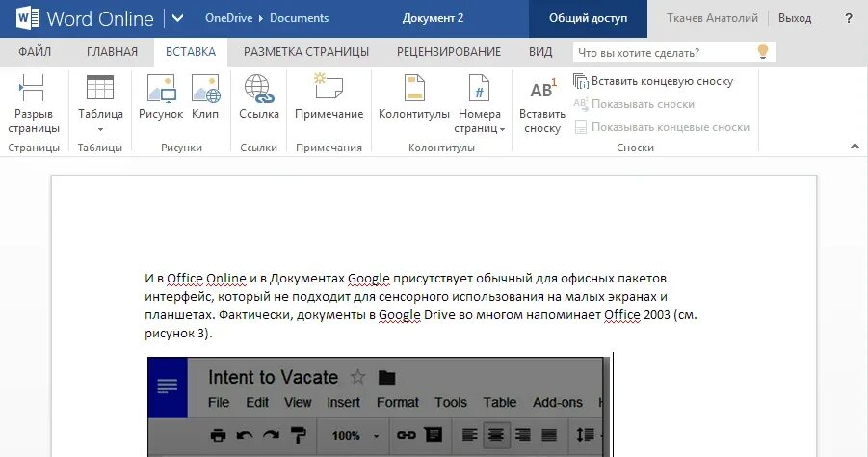Open the Таблица insert dropdown
Screen dimensions: 868x457
[x=100, y=104]
